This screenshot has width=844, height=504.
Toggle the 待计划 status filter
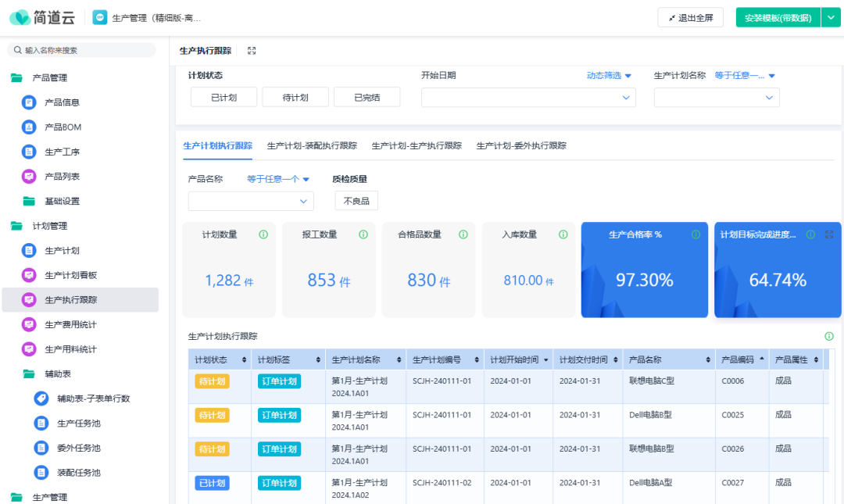(295, 98)
